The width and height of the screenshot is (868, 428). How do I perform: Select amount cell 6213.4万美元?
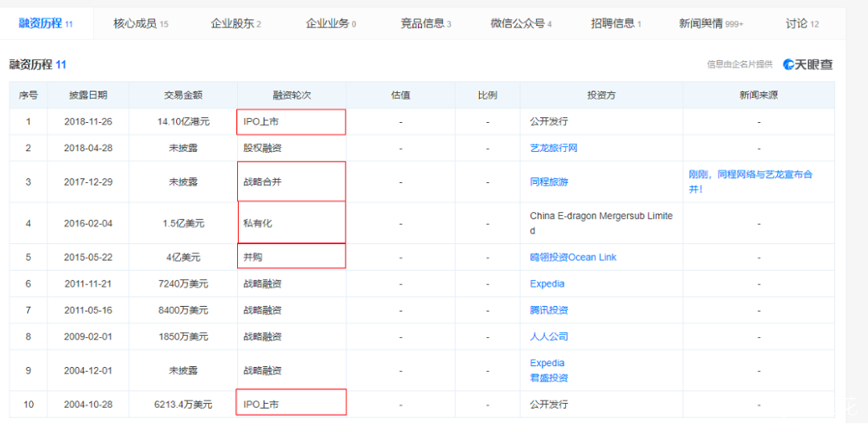[x=183, y=405]
